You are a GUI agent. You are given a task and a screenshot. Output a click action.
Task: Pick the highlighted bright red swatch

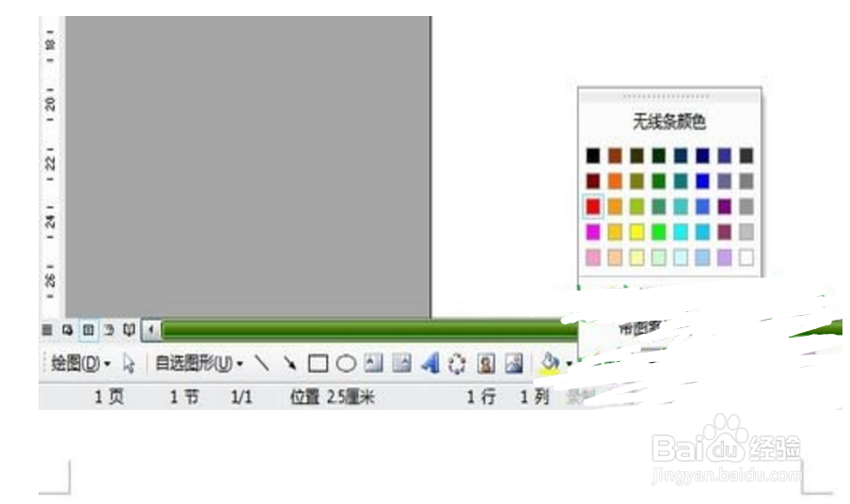(593, 207)
